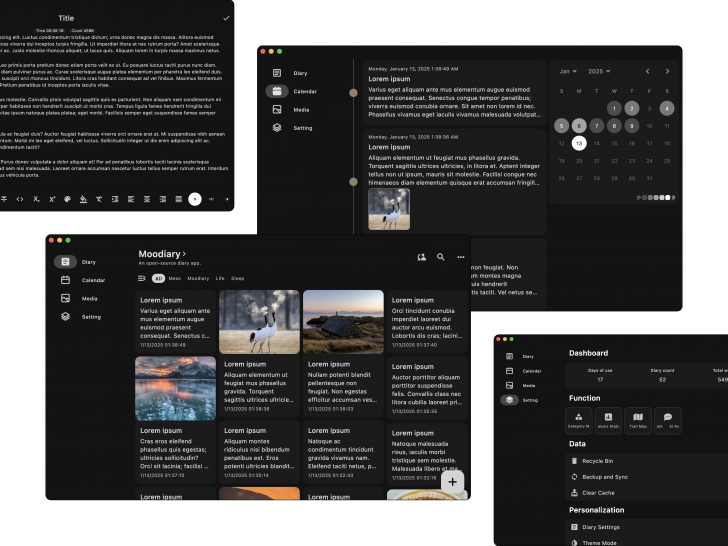
Task: Open diary card dated 1/13/2025 01:37:40
Action: [427, 322]
